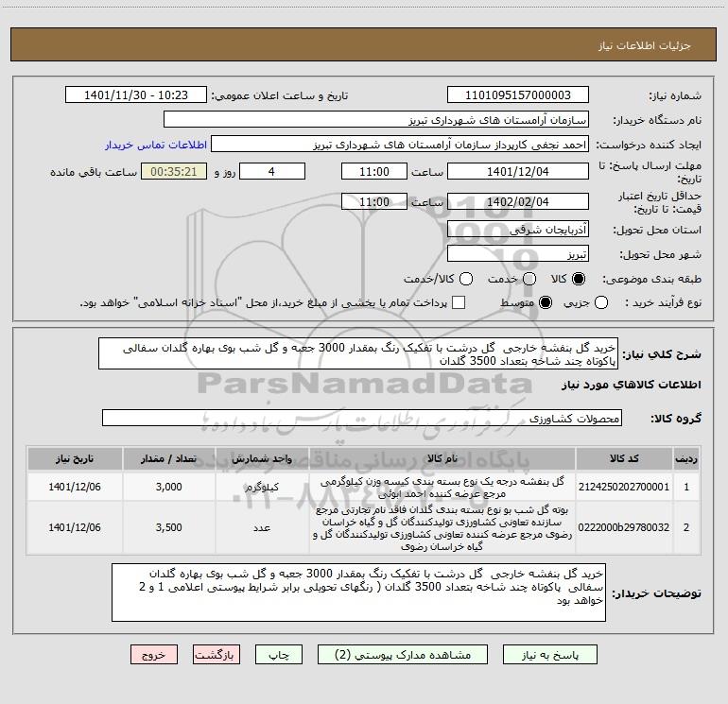The image size is (728, 704).
Task: Open مشاهده مدارک پیوستی (2) attachments
Action: 403,654
